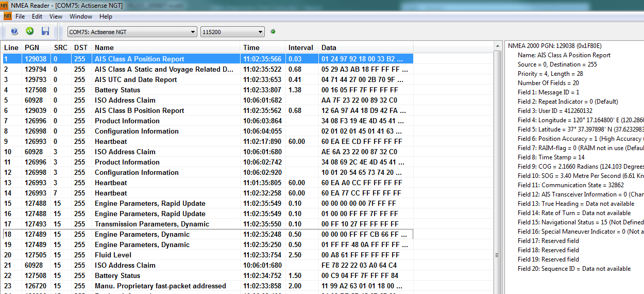Select AIS Class A Position Report row
Viewport: 644px width, 294px height.
pos(207,59)
